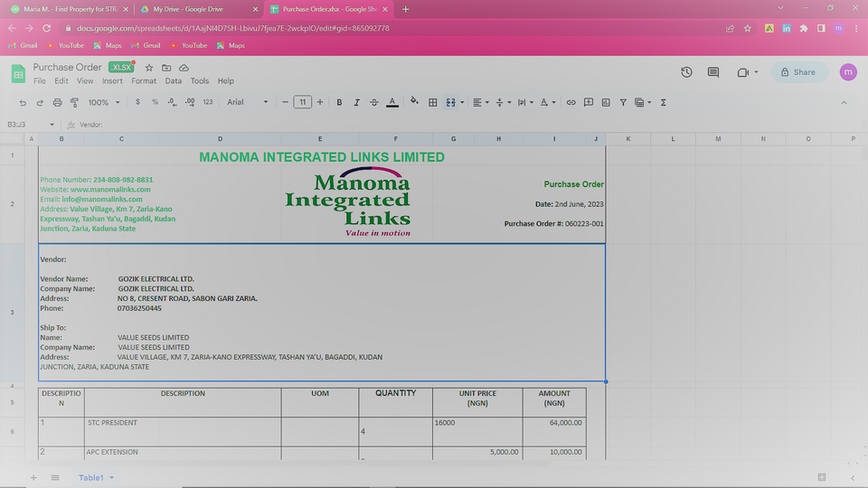868x488 pixels.
Task: Open more number formats (123)
Action: tap(208, 102)
